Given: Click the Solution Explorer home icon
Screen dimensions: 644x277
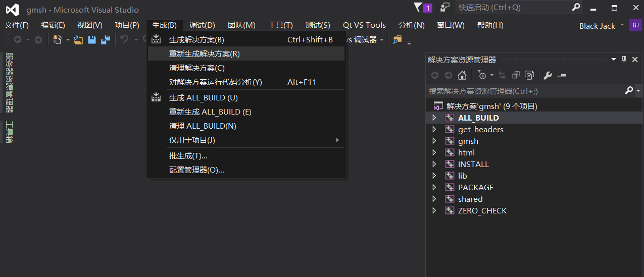Looking at the screenshot, I should click(462, 75).
